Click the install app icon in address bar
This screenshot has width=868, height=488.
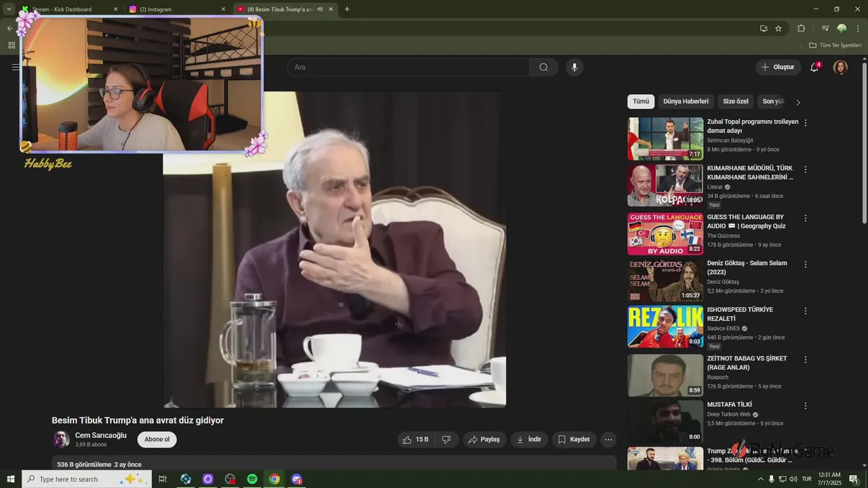pos(764,28)
